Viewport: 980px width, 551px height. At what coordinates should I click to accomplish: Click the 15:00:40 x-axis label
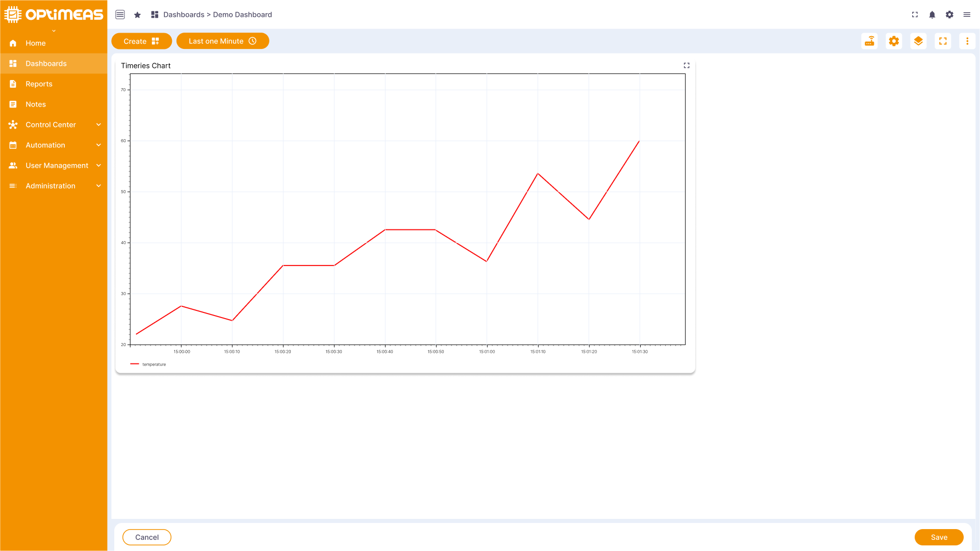tap(385, 352)
